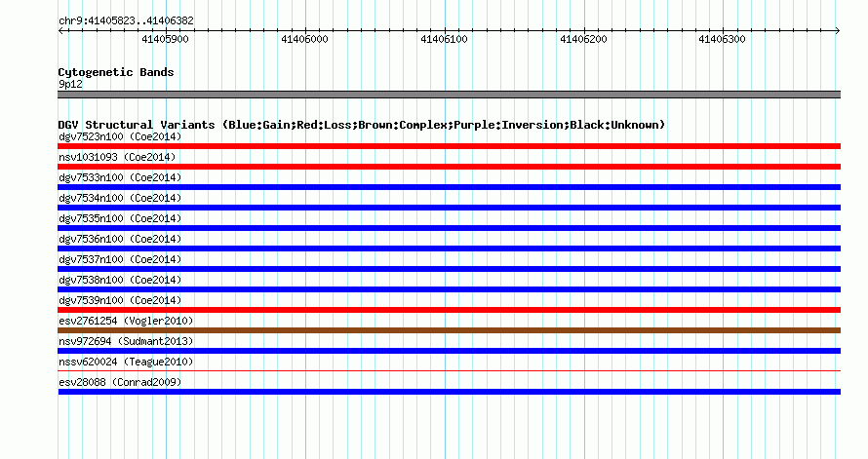Click the red bar under dgv7523n100
This screenshot has height=459, width=868.
coord(449,146)
